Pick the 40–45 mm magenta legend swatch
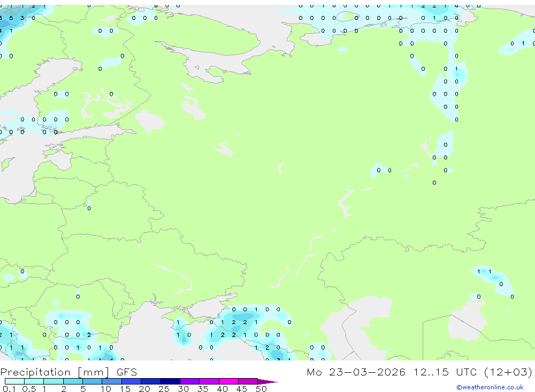The image size is (535, 392). (228, 381)
